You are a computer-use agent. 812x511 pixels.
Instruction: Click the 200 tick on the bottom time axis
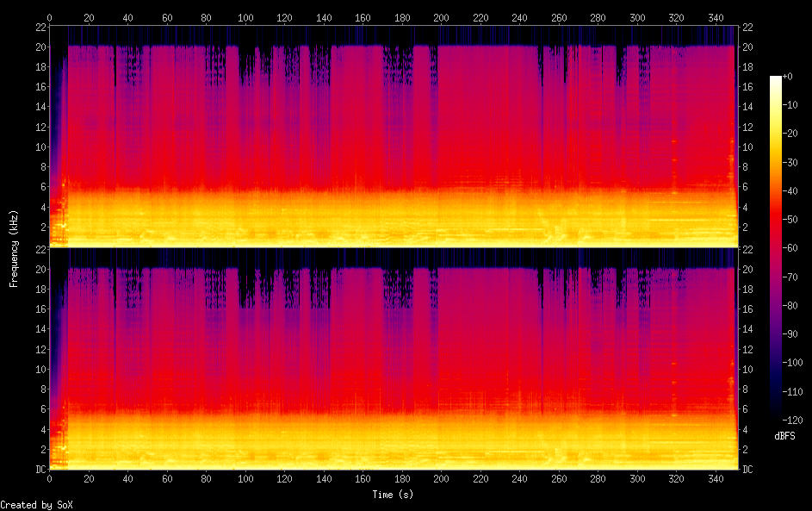tap(442, 478)
